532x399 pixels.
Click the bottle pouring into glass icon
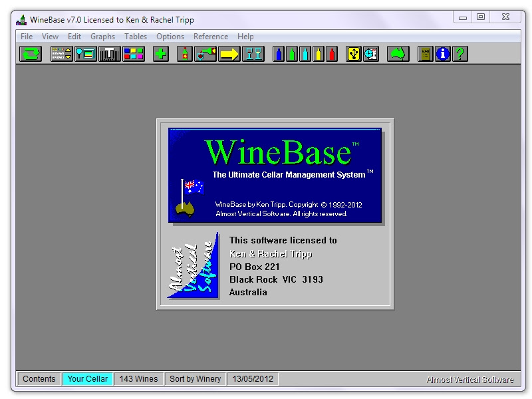[205, 54]
